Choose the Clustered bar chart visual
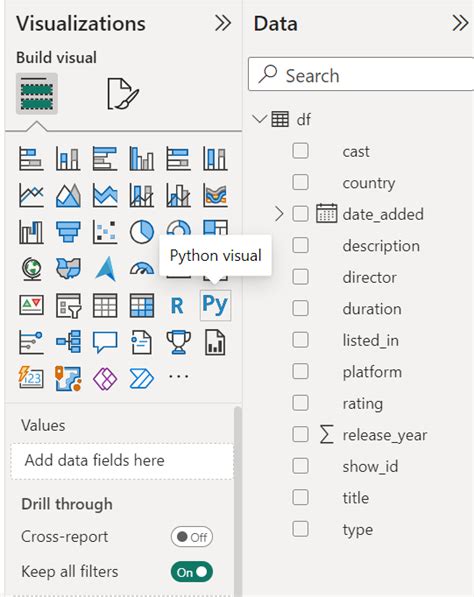The width and height of the screenshot is (474, 597). pyautogui.click(x=105, y=158)
